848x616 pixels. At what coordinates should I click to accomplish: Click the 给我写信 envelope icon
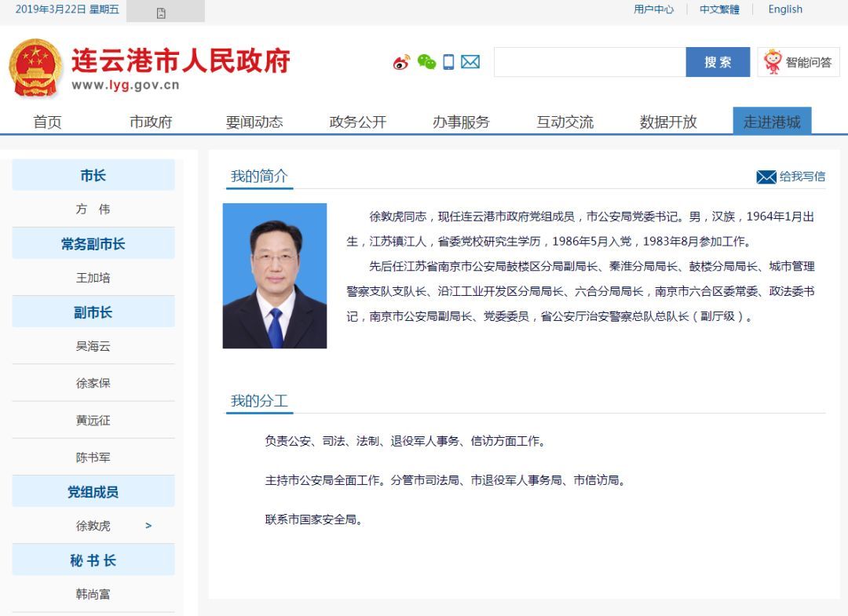point(766,177)
